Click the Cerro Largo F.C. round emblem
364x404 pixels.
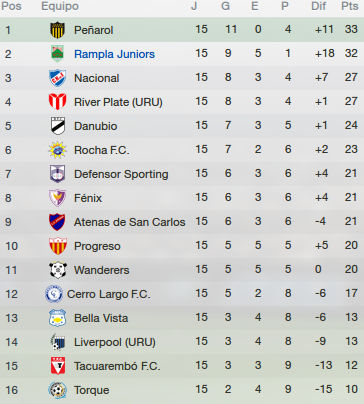54,294
